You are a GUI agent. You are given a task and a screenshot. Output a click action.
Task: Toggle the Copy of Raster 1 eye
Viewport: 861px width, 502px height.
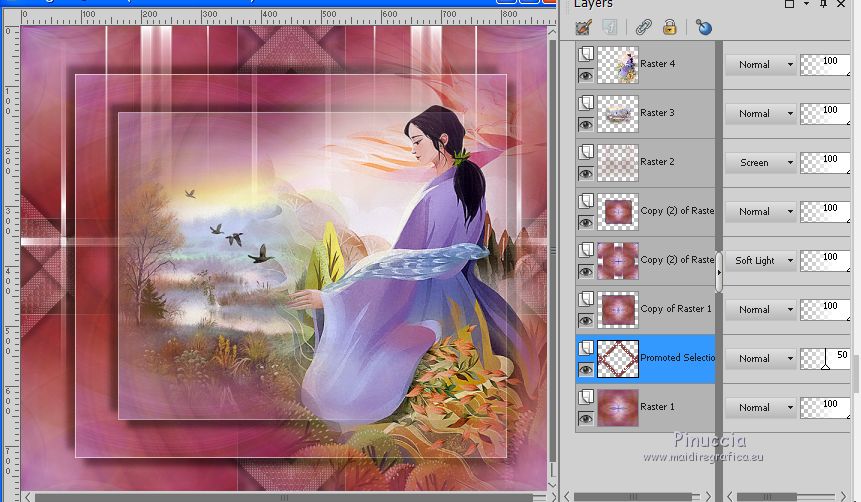pos(586,321)
